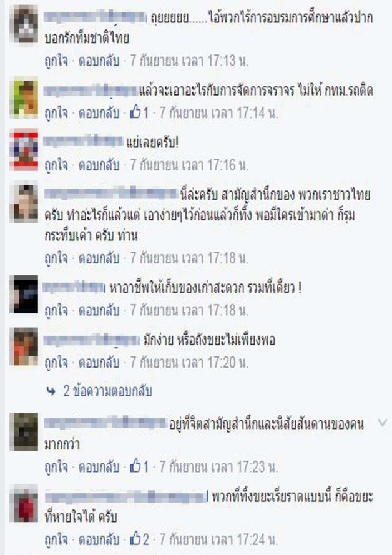Open timestamp 7 กันยายน เวลา 17:13 น.
Viewport: 392px width, 555px height.
(189, 61)
